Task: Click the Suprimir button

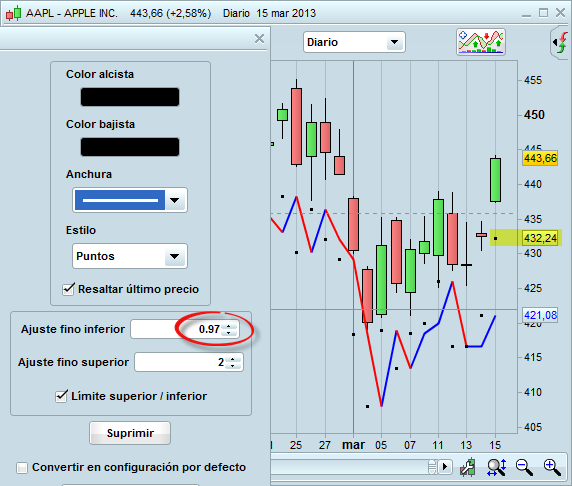Action: point(130,433)
